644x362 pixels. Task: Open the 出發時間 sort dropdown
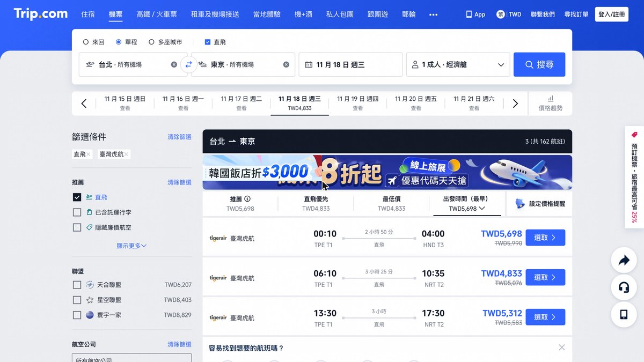click(x=467, y=204)
